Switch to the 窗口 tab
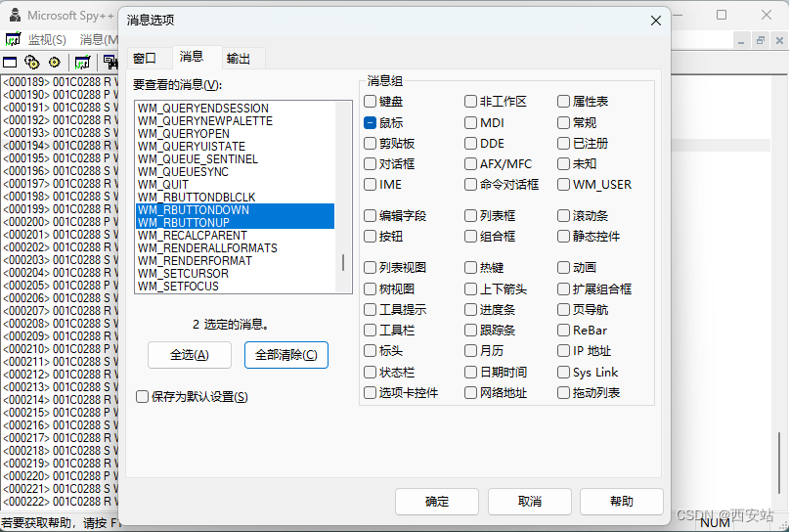Image resolution: width=789 pixels, height=532 pixels. pyautogui.click(x=145, y=59)
